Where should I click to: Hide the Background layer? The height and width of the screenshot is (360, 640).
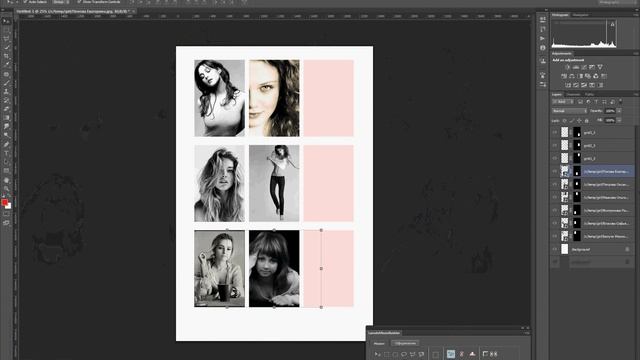[x=555, y=249]
